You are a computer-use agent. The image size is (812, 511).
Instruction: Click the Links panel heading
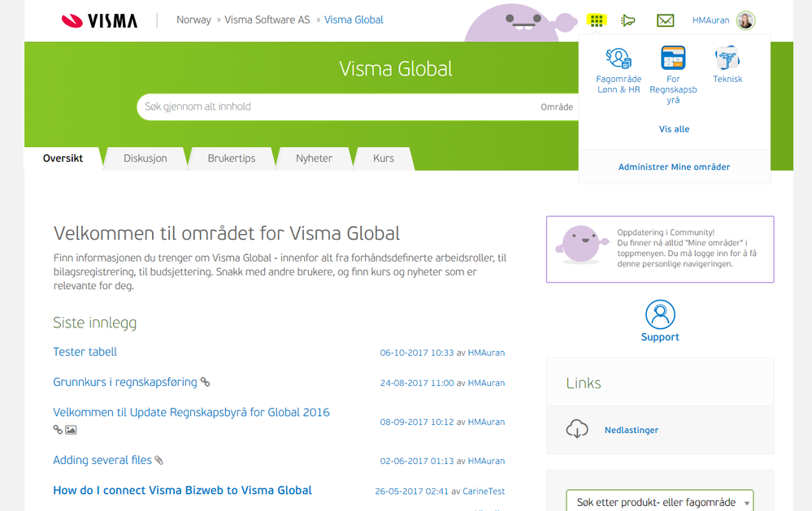[584, 383]
